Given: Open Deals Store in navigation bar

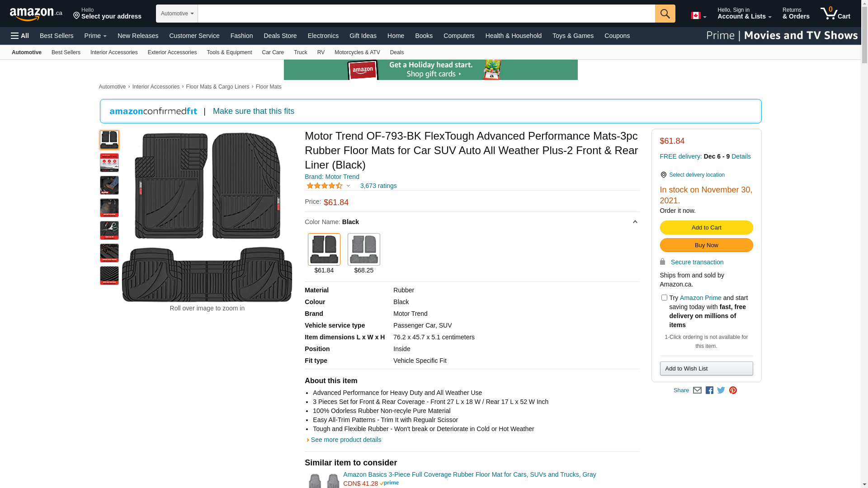Looking at the screenshot, I should click(x=280, y=36).
